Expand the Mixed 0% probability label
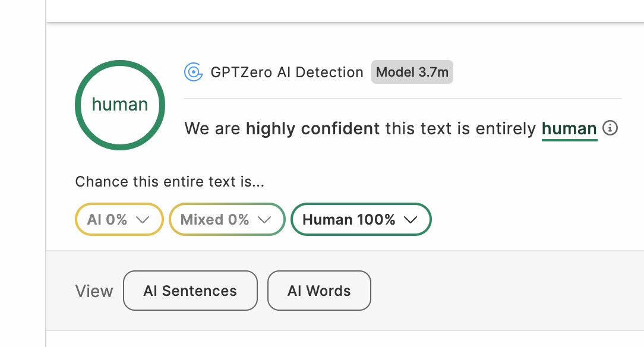Screen dimensions: 644x347 click(215, 219)
